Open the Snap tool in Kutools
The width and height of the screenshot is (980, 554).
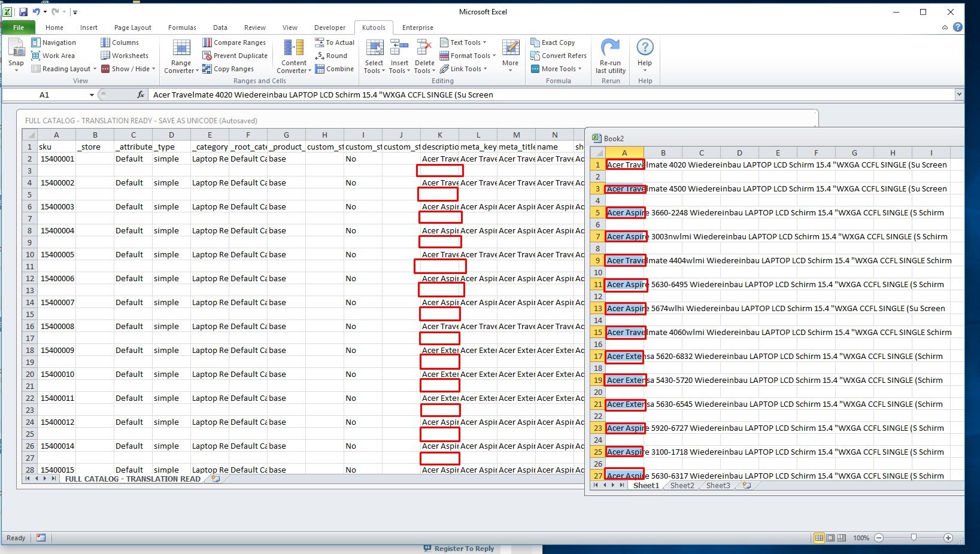point(16,55)
